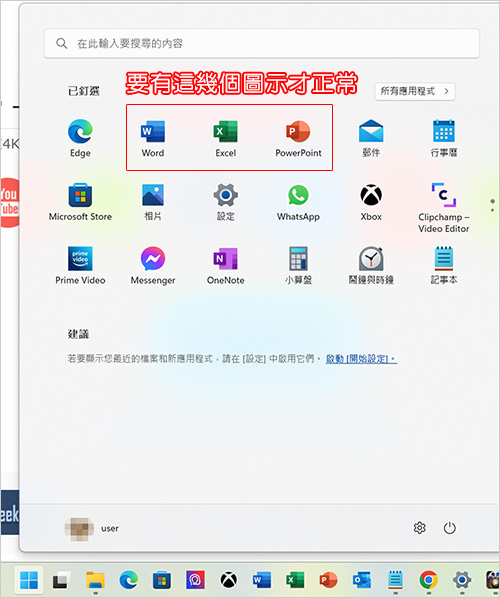Viewport: 500px width, 598px height.
Task: Click the search box in Start menu
Action: pos(262,43)
